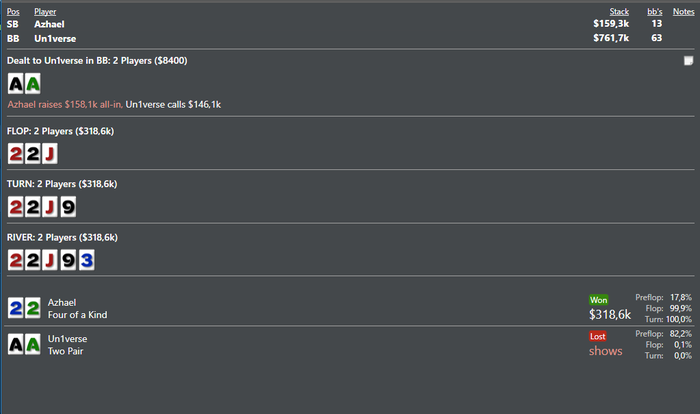Click the Pos column header
The height and width of the screenshot is (414, 700).
(x=13, y=11)
